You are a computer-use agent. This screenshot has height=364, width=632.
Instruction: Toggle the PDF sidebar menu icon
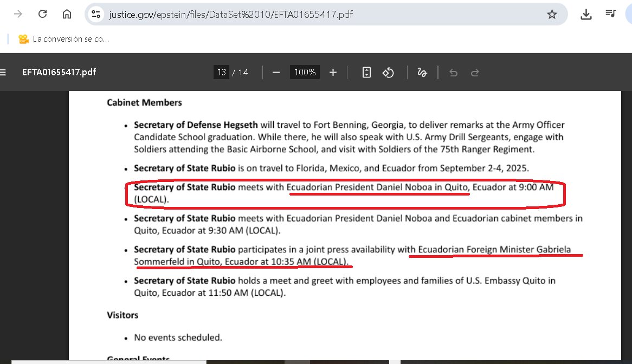tap(3, 73)
